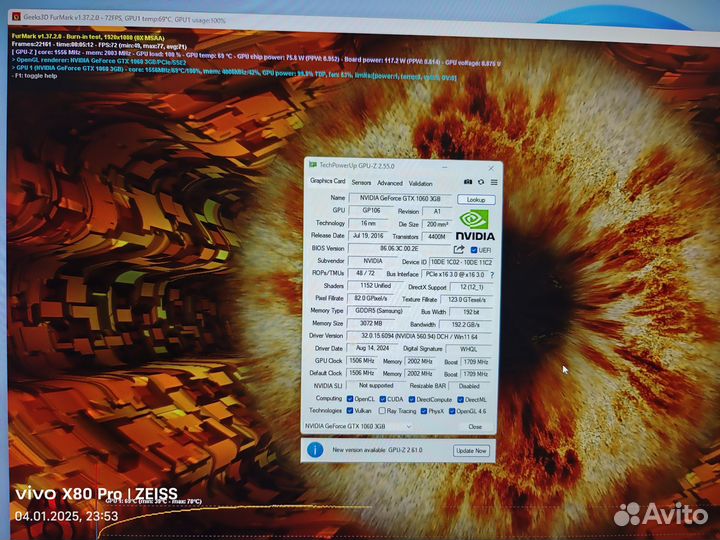Click the Technology field showing 16 nm
This screenshot has height=540, width=720.
[x=368, y=223]
